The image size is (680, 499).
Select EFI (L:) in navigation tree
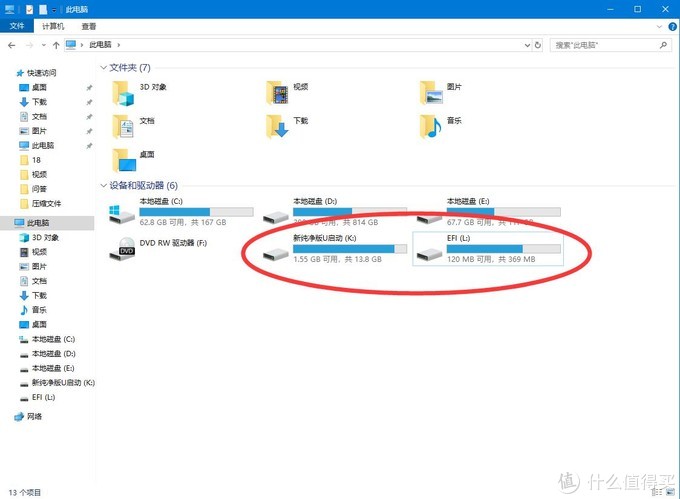[x=38, y=397]
